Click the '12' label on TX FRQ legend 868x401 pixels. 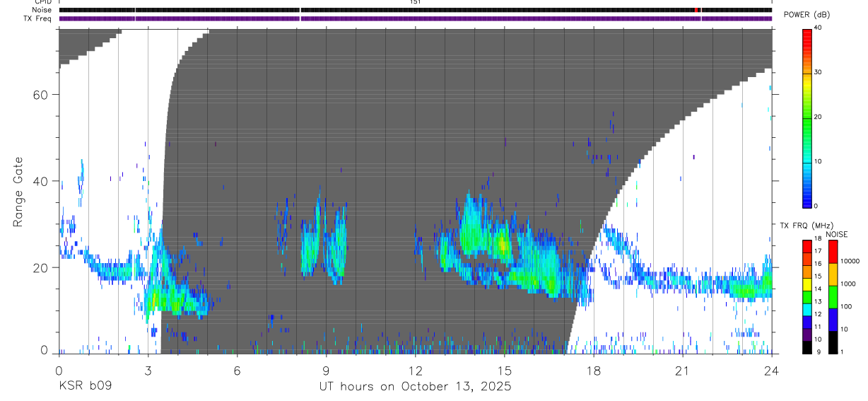tap(819, 314)
